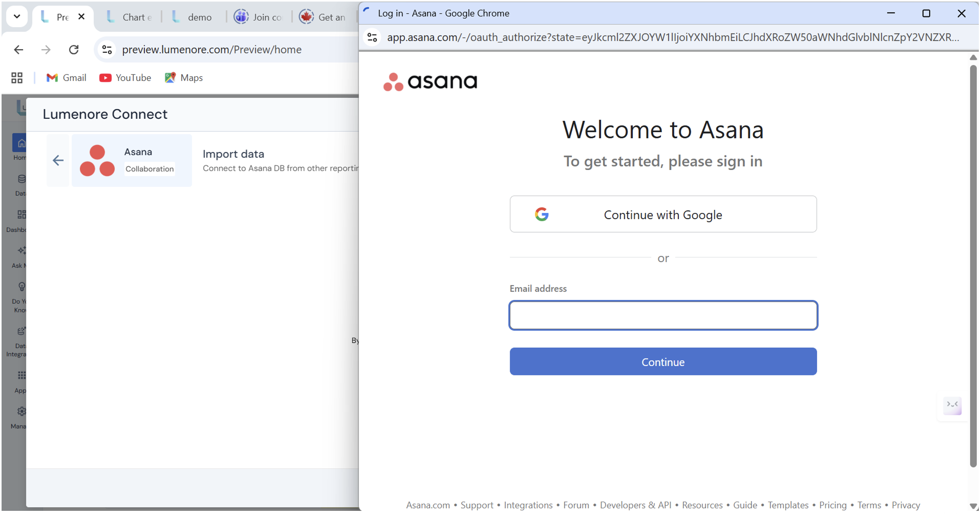The height and width of the screenshot is (514, 980).
Task: Click the back arrow in Lumenore Connect
Action: pyautogui.click(x=58, y=160)
